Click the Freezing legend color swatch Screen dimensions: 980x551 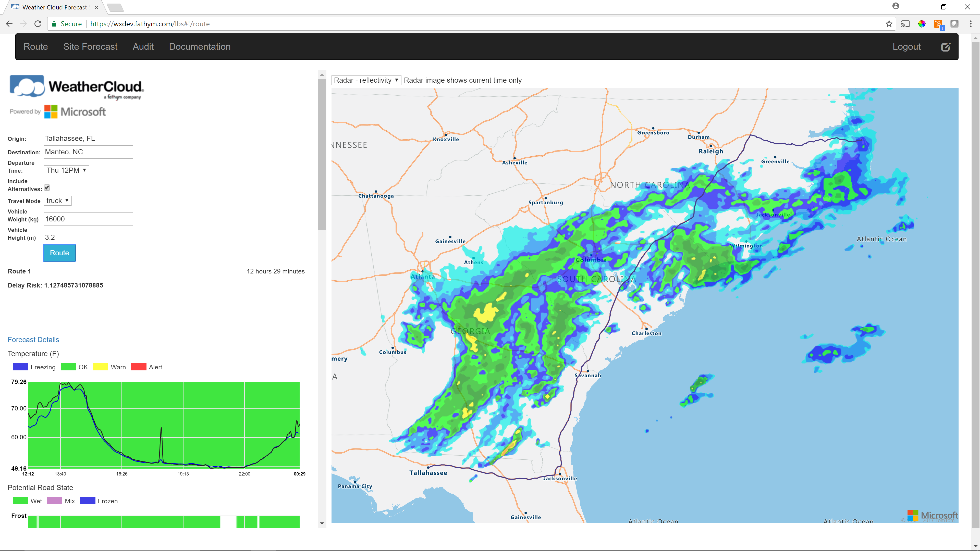pyautogui.click(x=20, y=367)
